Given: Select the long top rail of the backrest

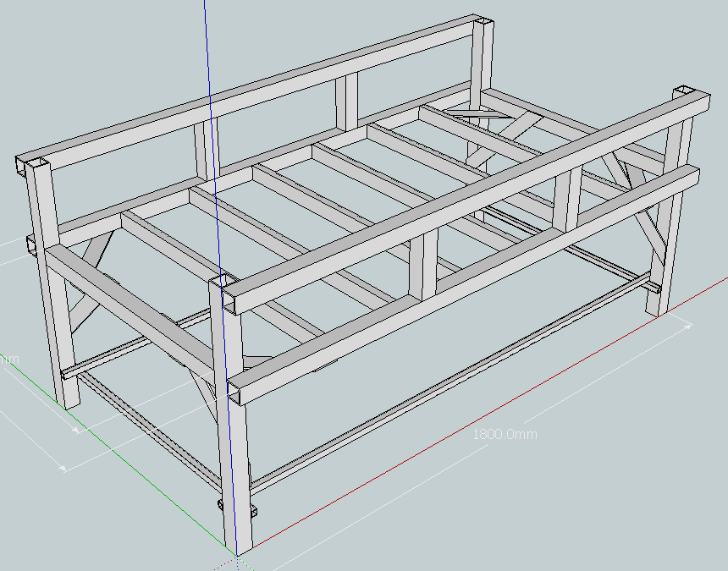Looking at the screenshot, I should click(254, 91).
